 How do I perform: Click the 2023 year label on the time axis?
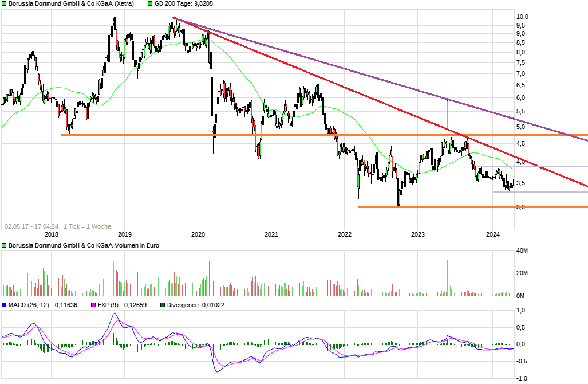point(418,234)
